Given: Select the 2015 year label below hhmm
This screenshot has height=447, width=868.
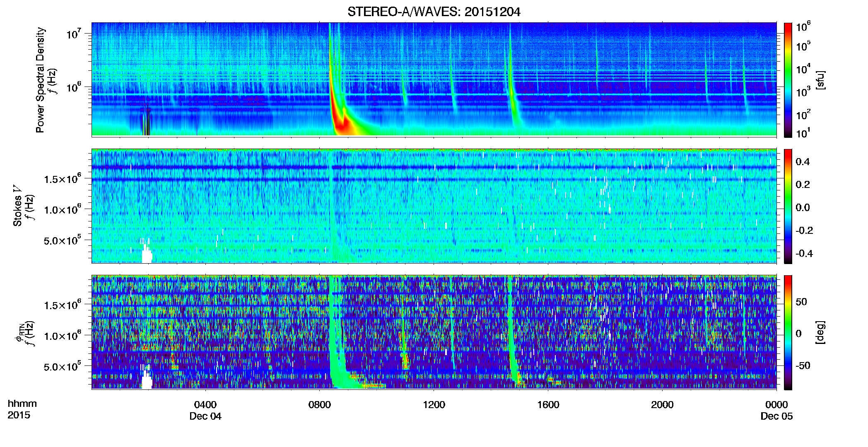Looking at the screenshot, I should pos(19,415).
